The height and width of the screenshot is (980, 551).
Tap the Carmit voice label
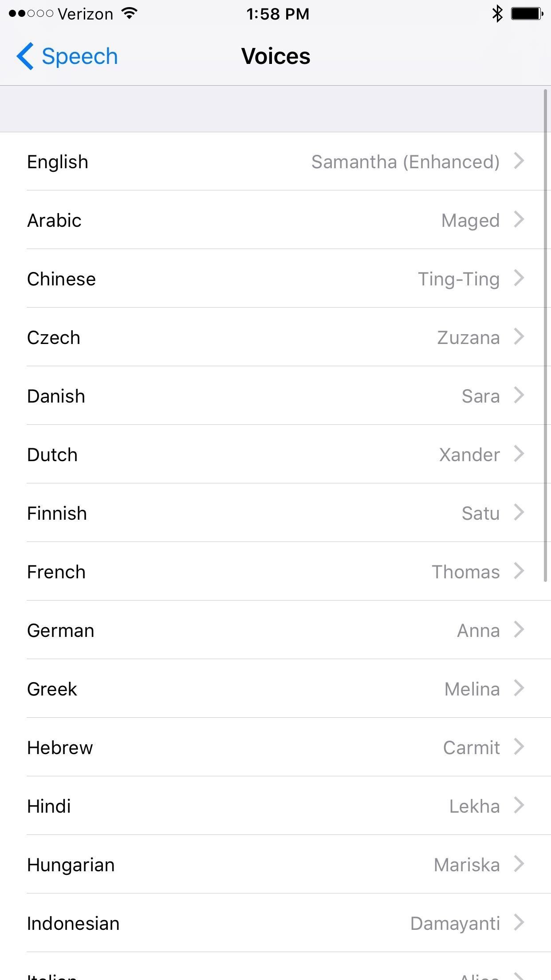click(x=471, y=747)
